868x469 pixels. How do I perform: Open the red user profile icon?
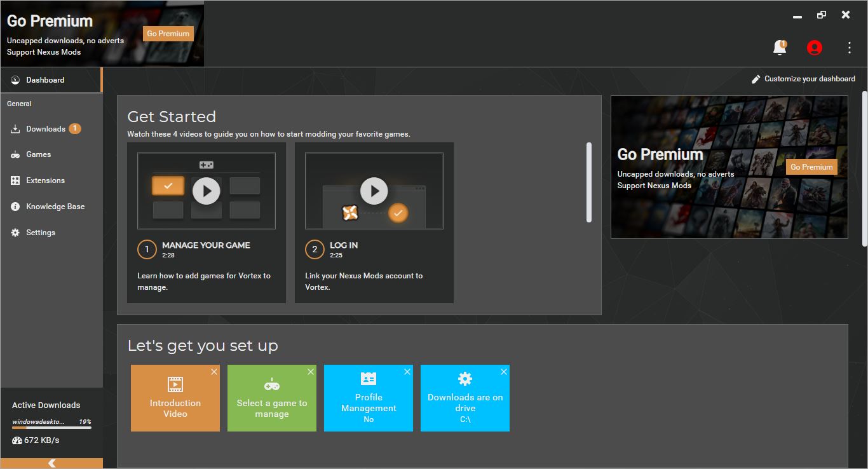(x=814, y=48)
